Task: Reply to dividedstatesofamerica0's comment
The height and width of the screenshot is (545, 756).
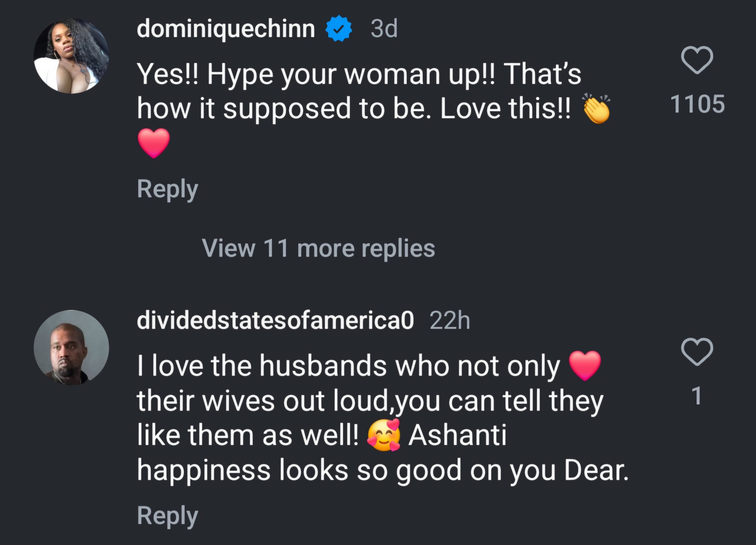Action: 168,515
